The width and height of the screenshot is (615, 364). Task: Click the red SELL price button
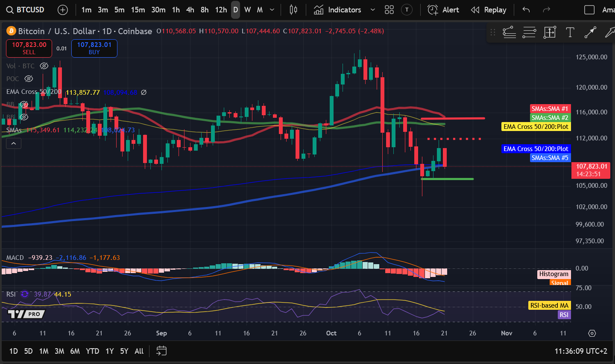(x=29, y=48)
